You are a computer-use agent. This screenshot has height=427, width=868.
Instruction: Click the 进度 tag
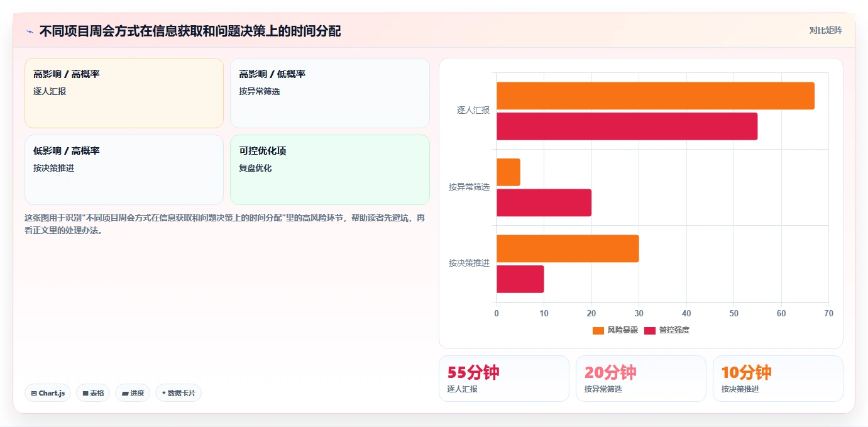click(133, 393)
